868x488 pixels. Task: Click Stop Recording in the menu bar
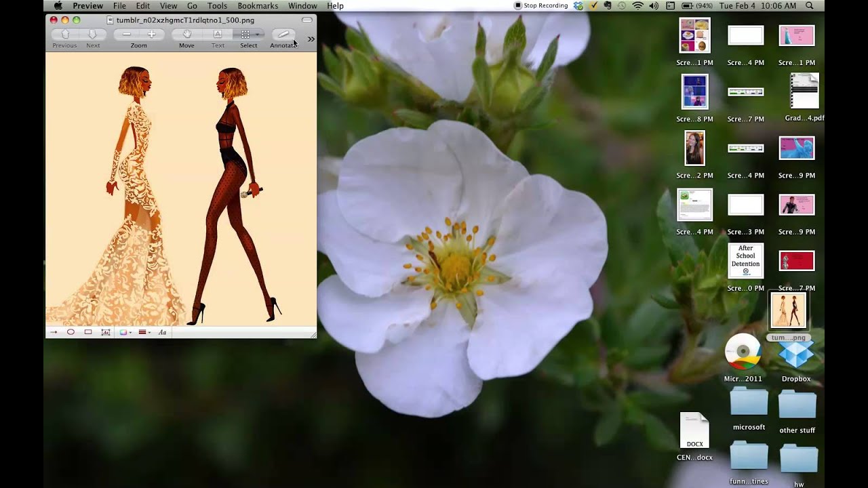coord(541,5)
